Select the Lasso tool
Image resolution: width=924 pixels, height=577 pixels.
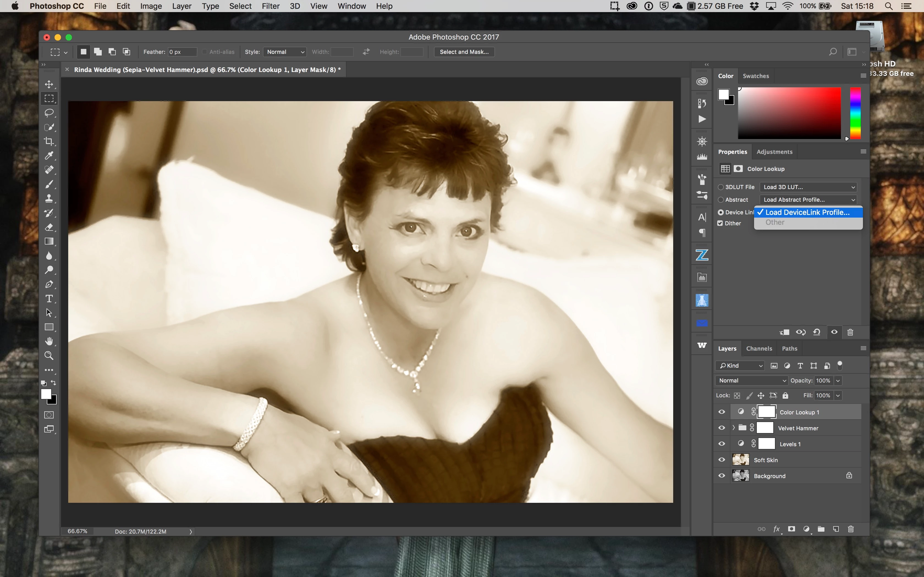coord(49,113)
